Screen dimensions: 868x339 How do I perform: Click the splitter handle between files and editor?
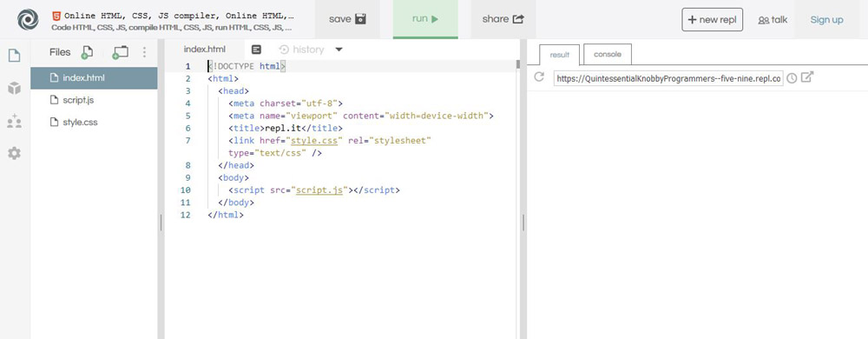[161, 223]
